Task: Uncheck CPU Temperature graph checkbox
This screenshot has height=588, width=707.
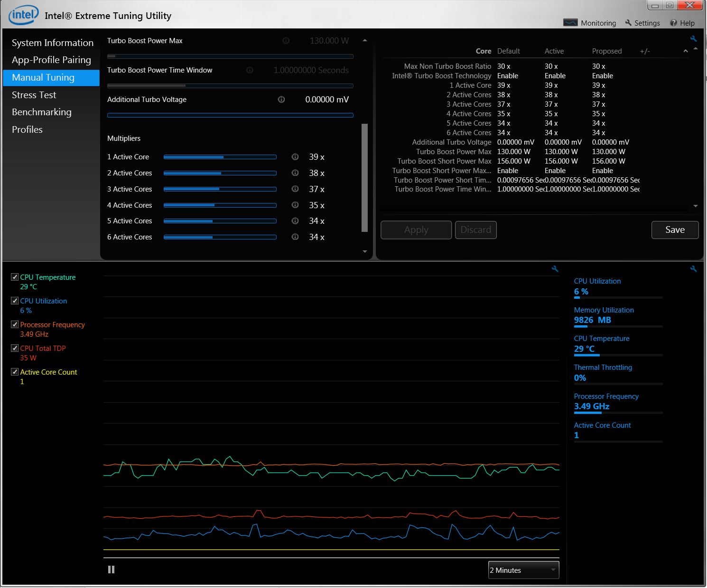Action: (x=15, y=277)
